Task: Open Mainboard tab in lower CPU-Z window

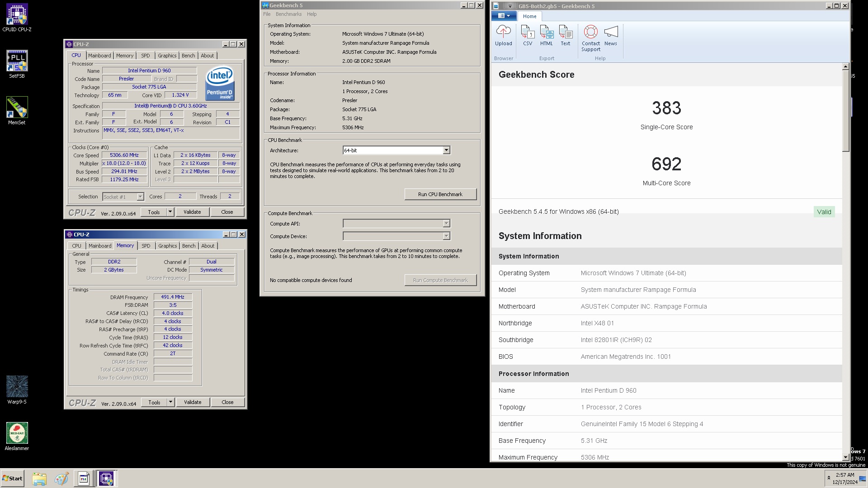Action: click(100, 246)
